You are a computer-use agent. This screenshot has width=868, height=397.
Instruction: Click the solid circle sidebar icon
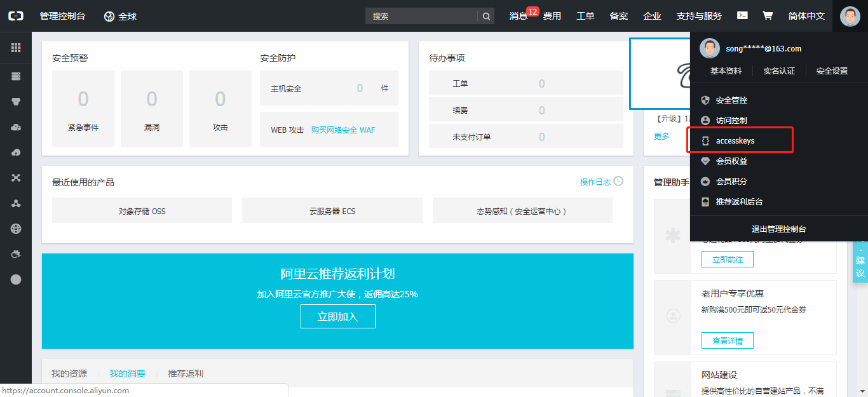pos(16,279)
